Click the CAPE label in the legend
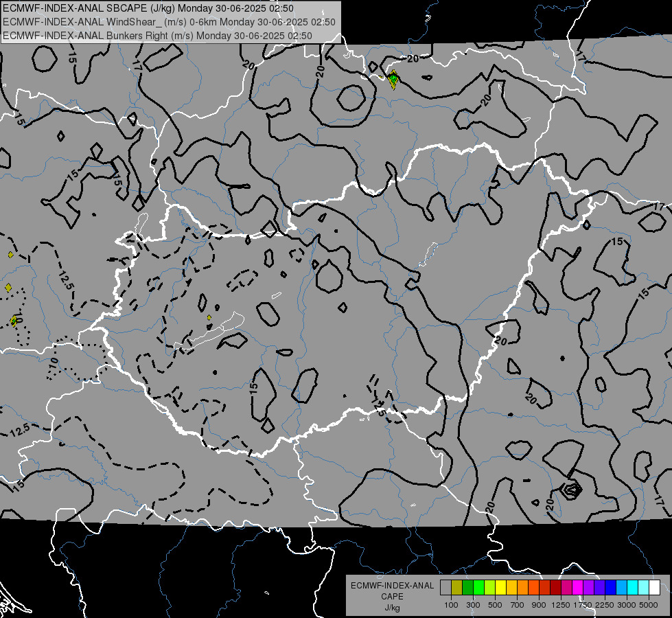The height and width of the screenshot is (618, 672). pos(392,597)
